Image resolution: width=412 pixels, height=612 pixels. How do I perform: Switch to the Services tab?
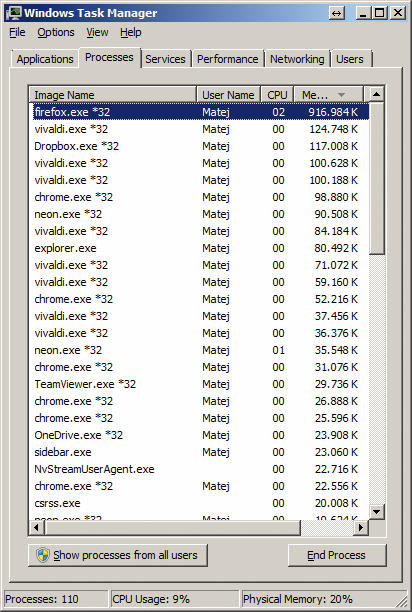[x=165, y=59]
